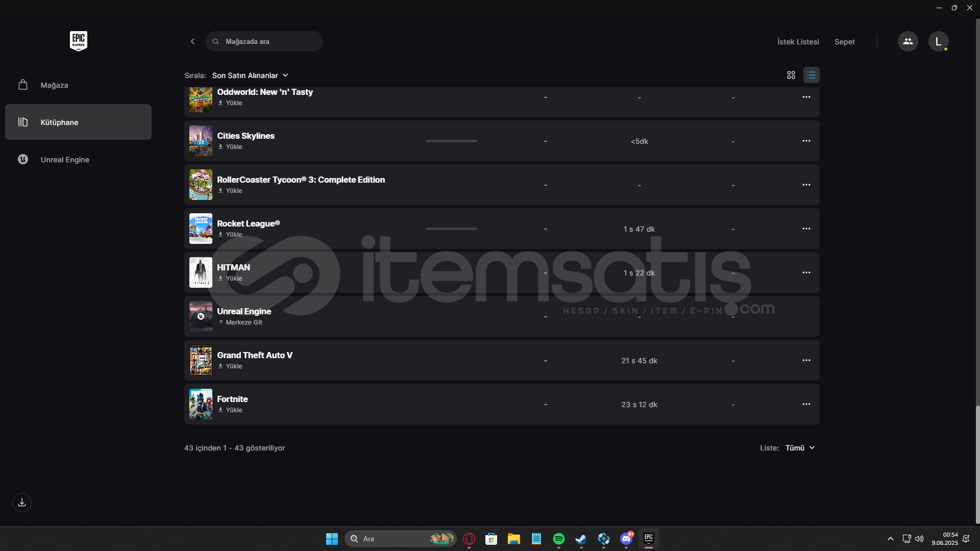Viewport: 980px width, 551px height.
Task: Click the Fortnite game title
Action: coord(232,399)
